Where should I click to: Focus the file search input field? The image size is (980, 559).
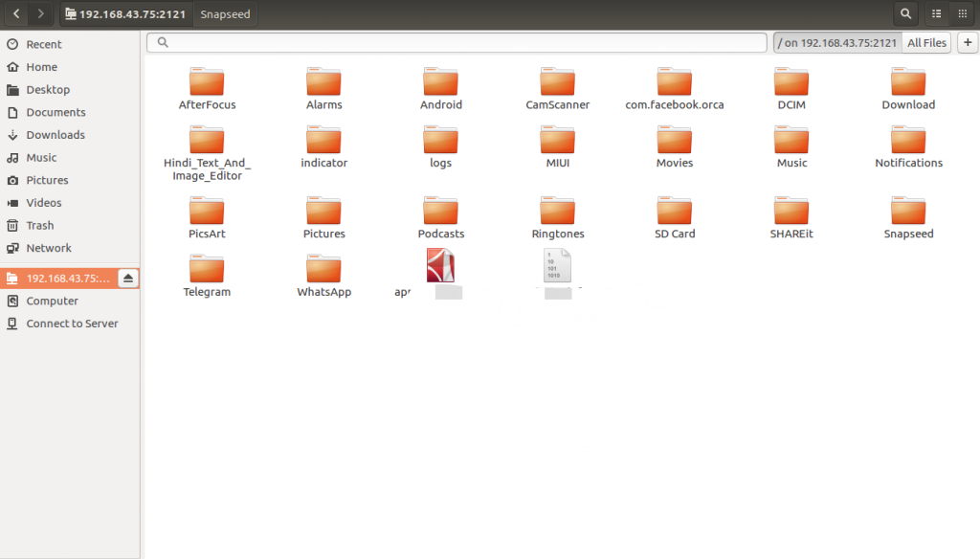tap(457, 42)
